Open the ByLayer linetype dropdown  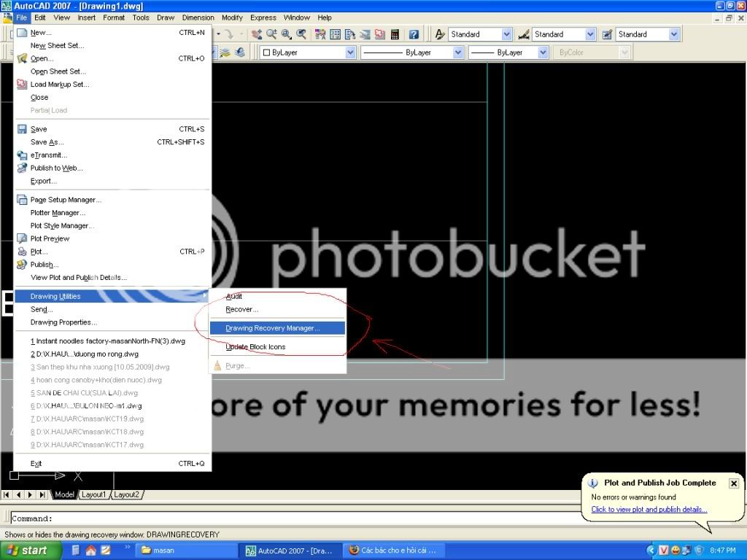[x=458, y=52]
